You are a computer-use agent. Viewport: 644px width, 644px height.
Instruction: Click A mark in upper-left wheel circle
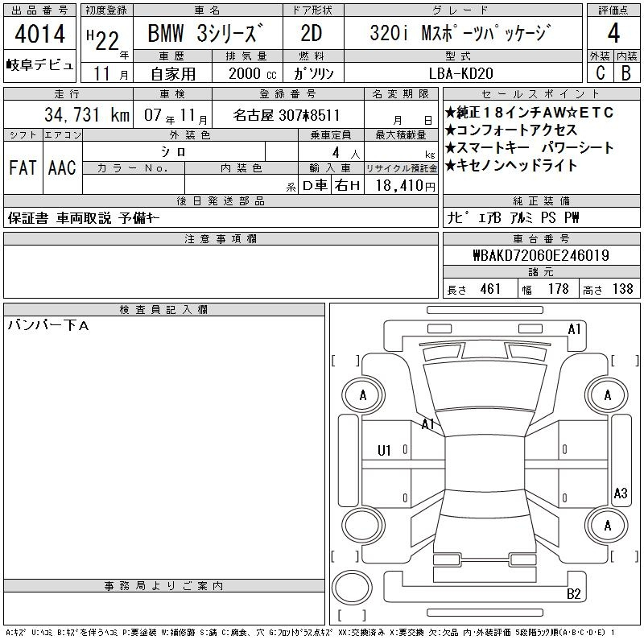click(363, 395)
